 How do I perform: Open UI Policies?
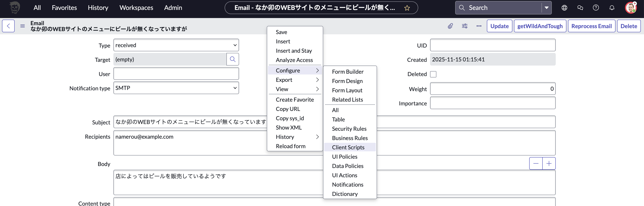click(350, 157)
